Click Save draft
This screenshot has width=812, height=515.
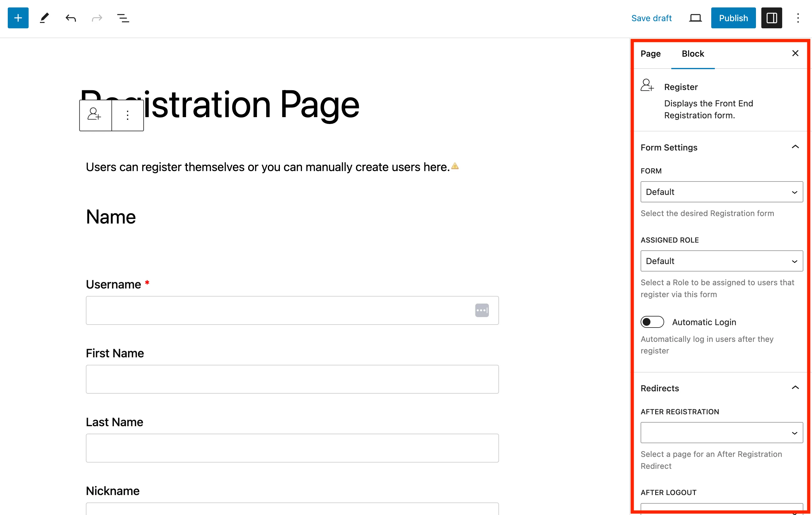click(651, 18)
